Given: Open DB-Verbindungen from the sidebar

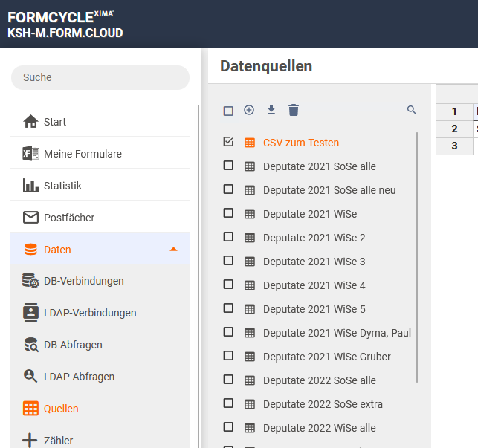Looking at the screenshot, I should (83, 281).
